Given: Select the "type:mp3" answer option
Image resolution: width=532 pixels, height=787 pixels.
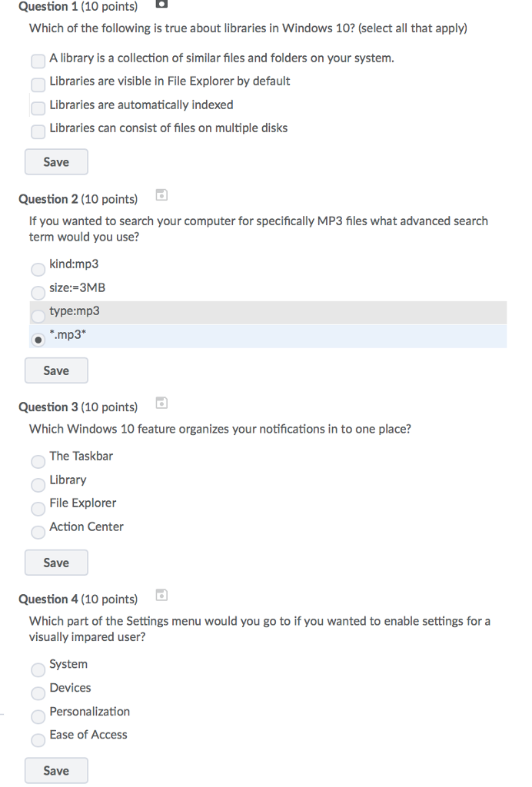Looking at the screenshot, I should tap(38, 317).
